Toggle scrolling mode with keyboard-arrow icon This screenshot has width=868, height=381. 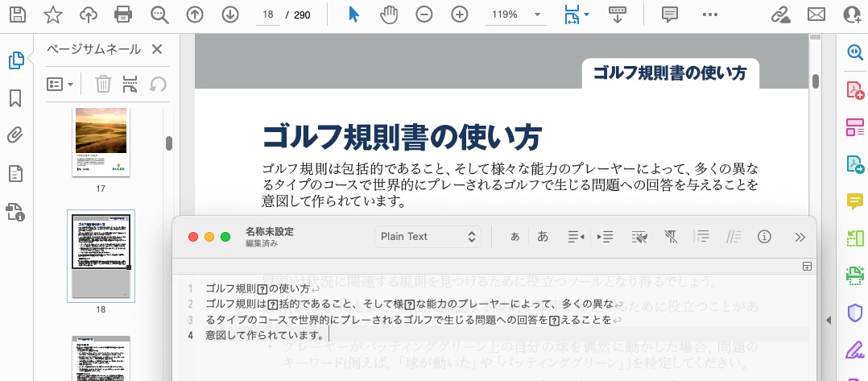(618, 14)
